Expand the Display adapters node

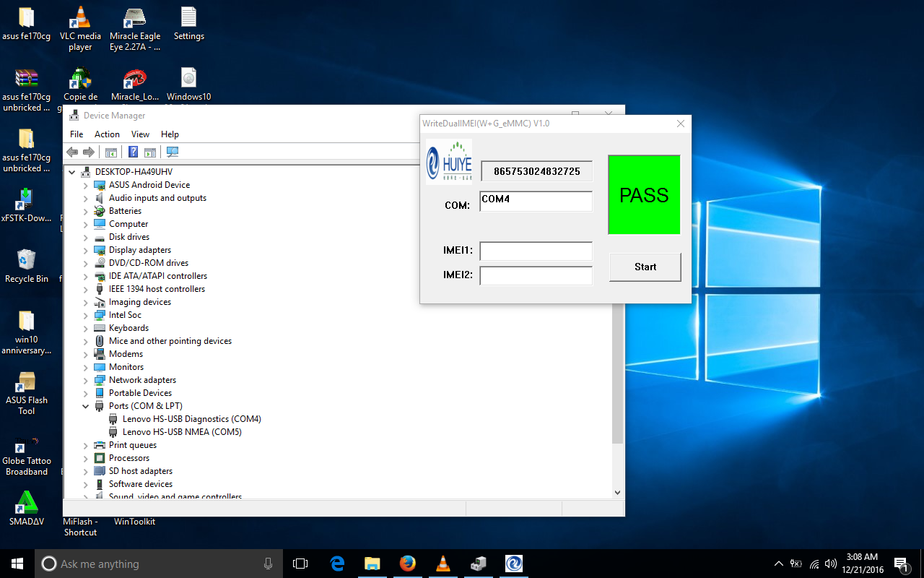tap(85, 250)
